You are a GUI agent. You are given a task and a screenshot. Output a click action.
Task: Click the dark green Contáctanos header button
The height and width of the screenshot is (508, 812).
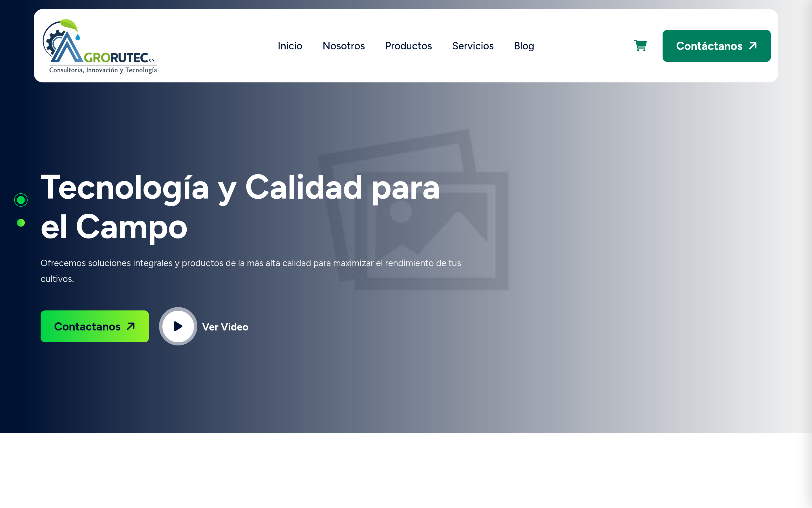716,46
